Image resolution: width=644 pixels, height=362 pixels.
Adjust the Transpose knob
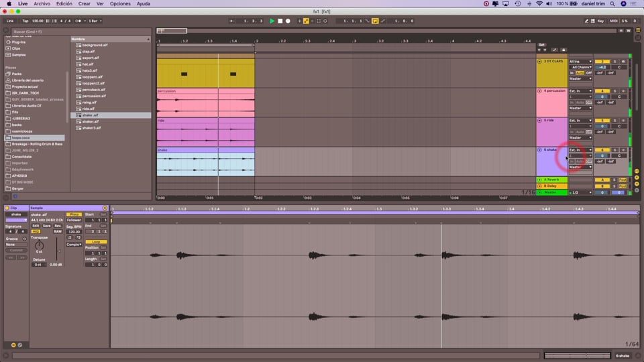click(x=39, y=246)
